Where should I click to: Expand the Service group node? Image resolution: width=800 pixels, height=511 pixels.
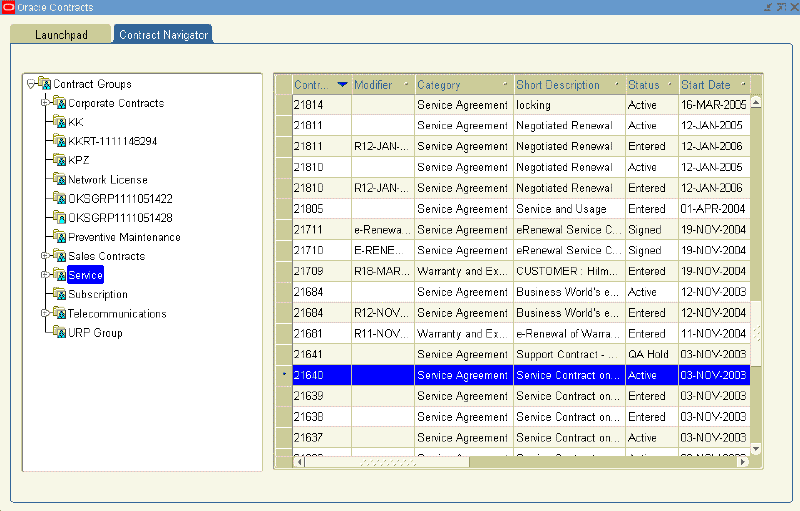point(45,275)
